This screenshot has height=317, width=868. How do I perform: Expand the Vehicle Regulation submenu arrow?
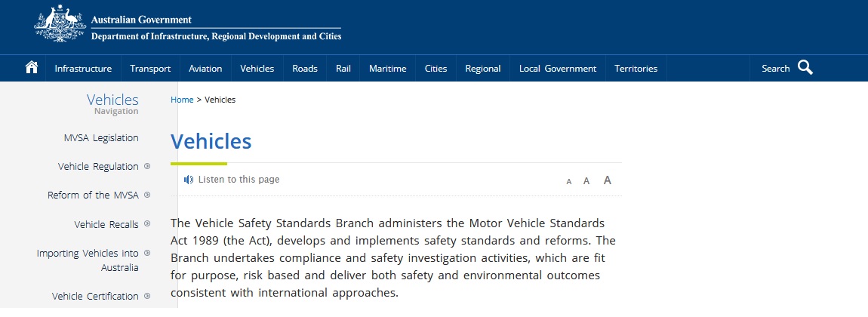pyautogui.click(x=147, y=166)
